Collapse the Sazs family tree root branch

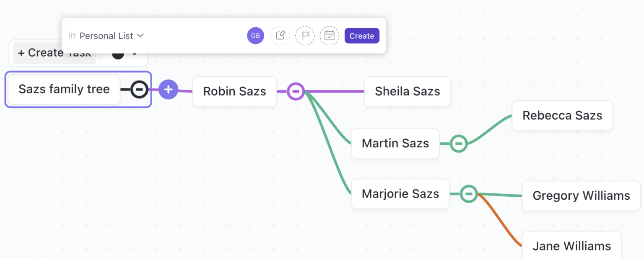[x=138, y=89]
